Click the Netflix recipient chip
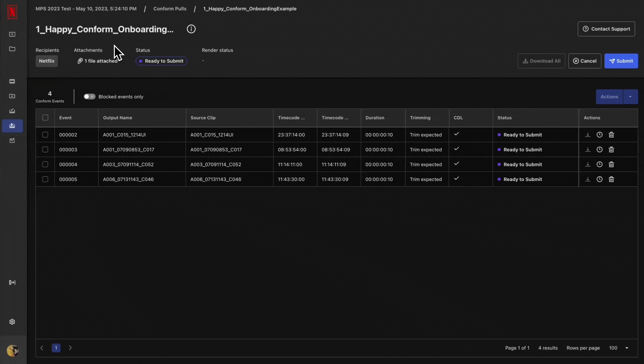 coord(47,61)
